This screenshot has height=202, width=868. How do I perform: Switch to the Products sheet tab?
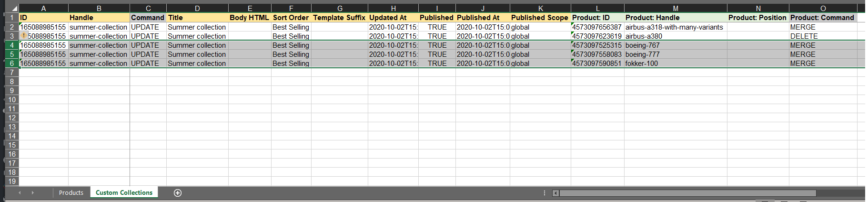pos(71,193)
